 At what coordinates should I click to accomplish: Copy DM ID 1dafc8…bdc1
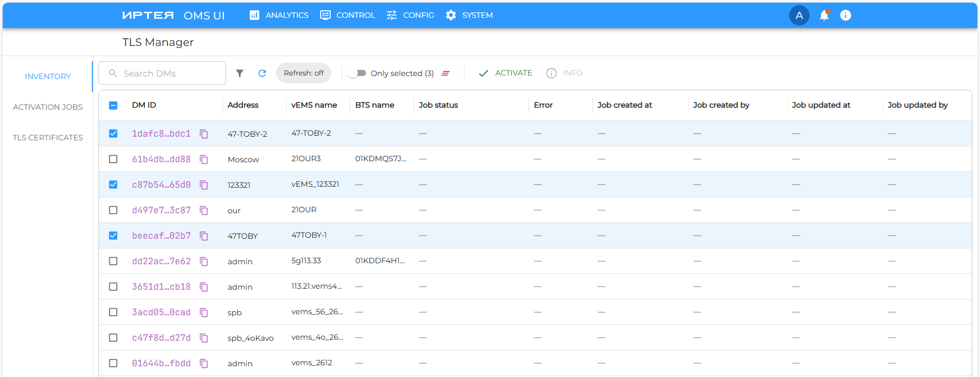coord(204,134)
